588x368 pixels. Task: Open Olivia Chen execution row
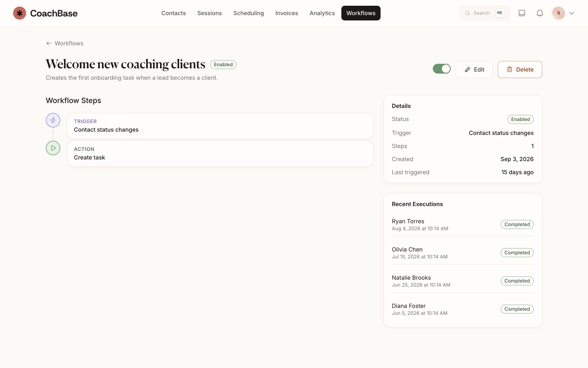[x=462, y=253]
